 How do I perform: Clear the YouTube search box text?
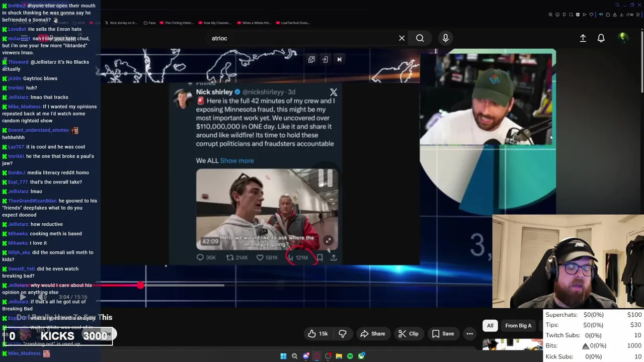401,38
